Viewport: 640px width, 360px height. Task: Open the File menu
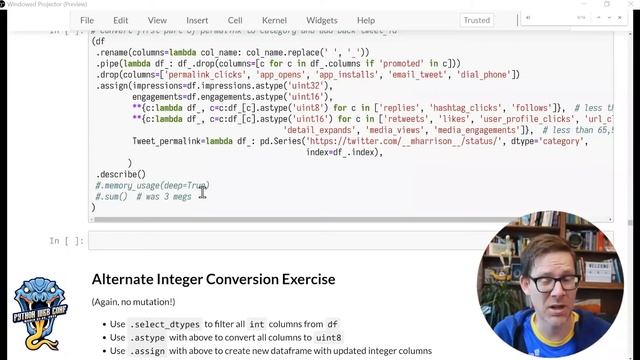[x=87, y=20]
